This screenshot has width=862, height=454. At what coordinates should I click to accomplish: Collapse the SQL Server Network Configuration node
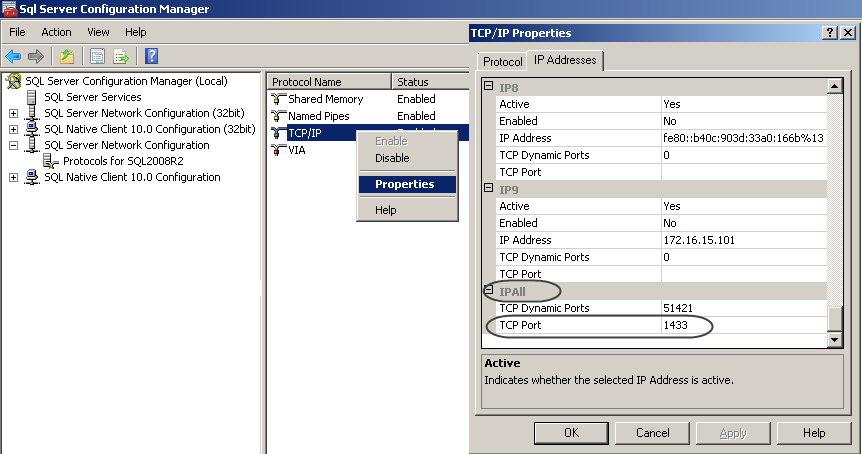click(13, 146)
